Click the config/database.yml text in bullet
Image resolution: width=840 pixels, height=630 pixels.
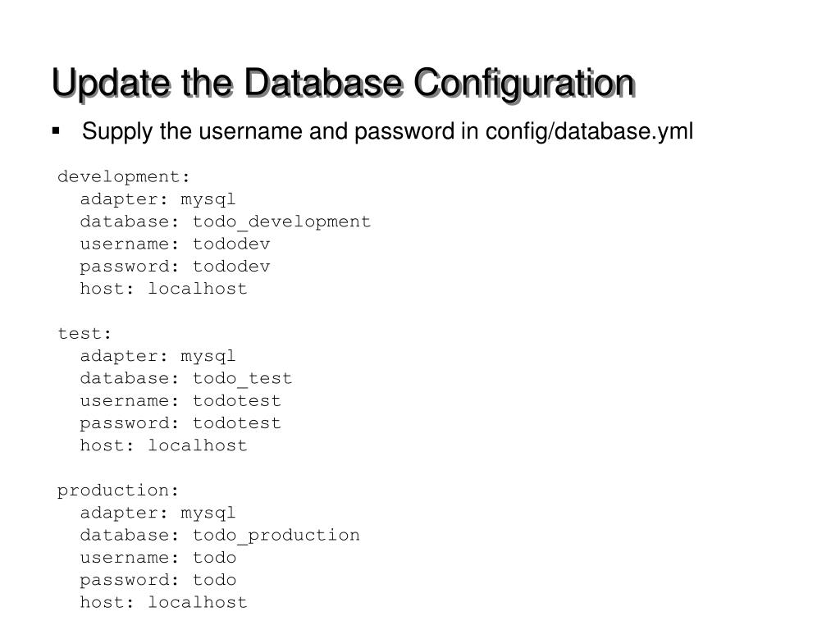click(589, 132)
